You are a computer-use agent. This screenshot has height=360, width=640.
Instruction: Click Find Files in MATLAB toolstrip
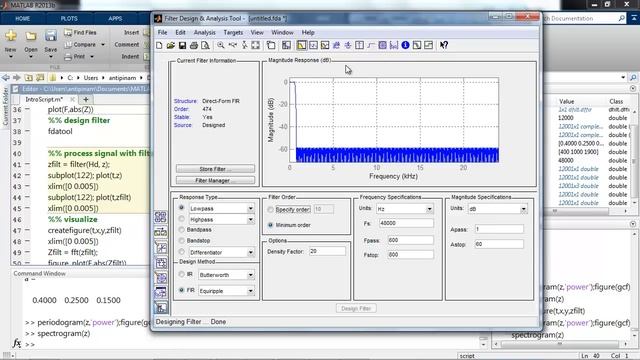pos(81,32)
